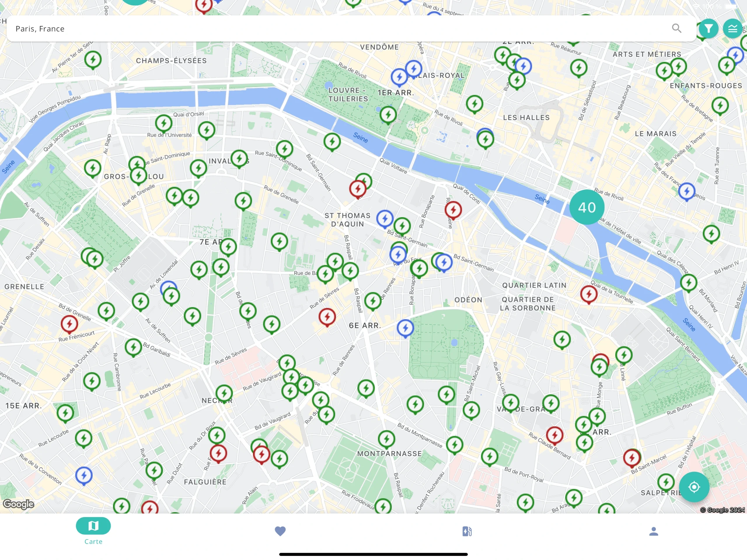747x560 pixels.
Task: Click the CHAMPS-ÉLYSÉES label
Action: (171, 61)
